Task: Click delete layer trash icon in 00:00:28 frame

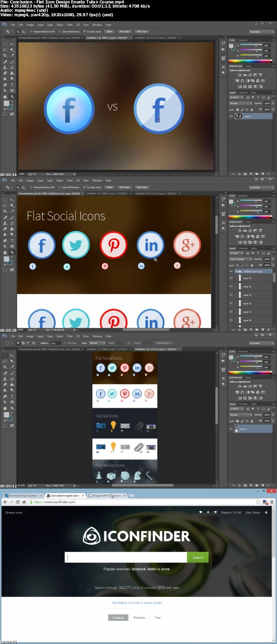Action: click(268, 330)
